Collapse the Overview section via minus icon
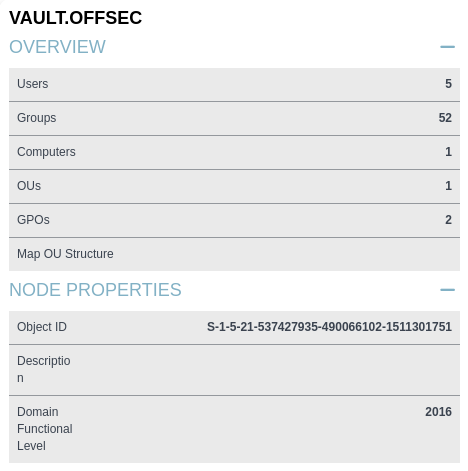468x471 pixels. 447,47
